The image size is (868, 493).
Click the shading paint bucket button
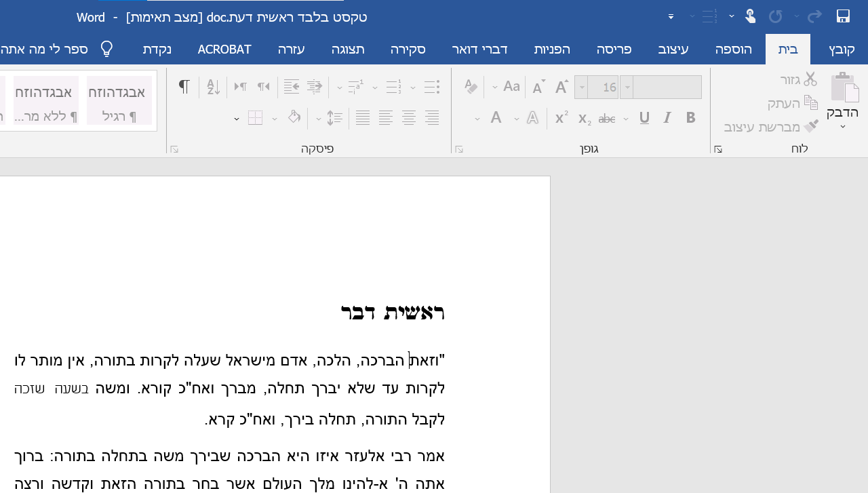coord(294,118)
